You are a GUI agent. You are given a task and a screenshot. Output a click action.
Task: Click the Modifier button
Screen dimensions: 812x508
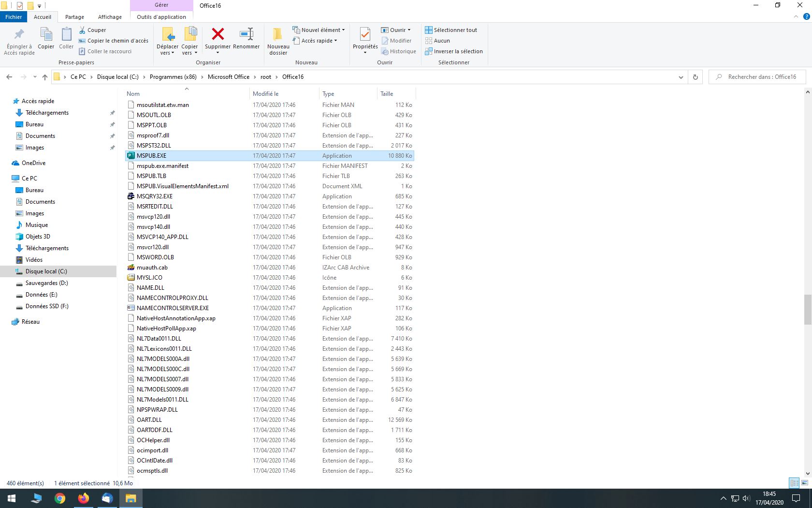[396, 41]
